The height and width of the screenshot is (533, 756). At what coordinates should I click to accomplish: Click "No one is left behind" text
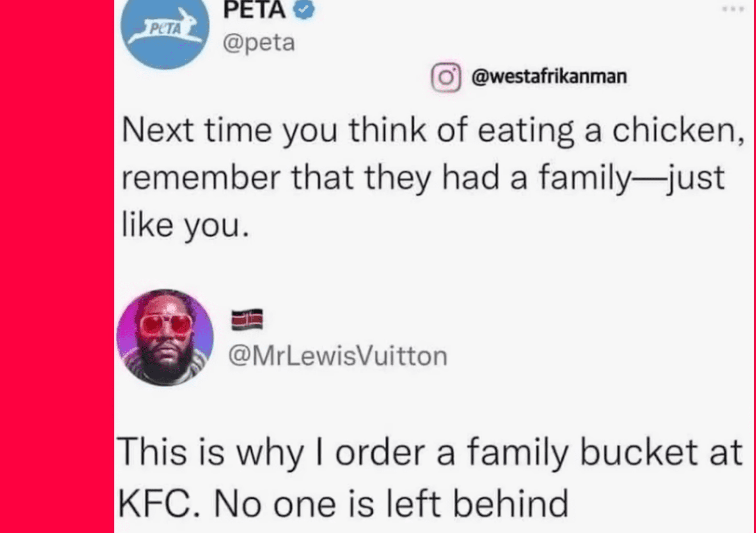[x=391, y=503]
